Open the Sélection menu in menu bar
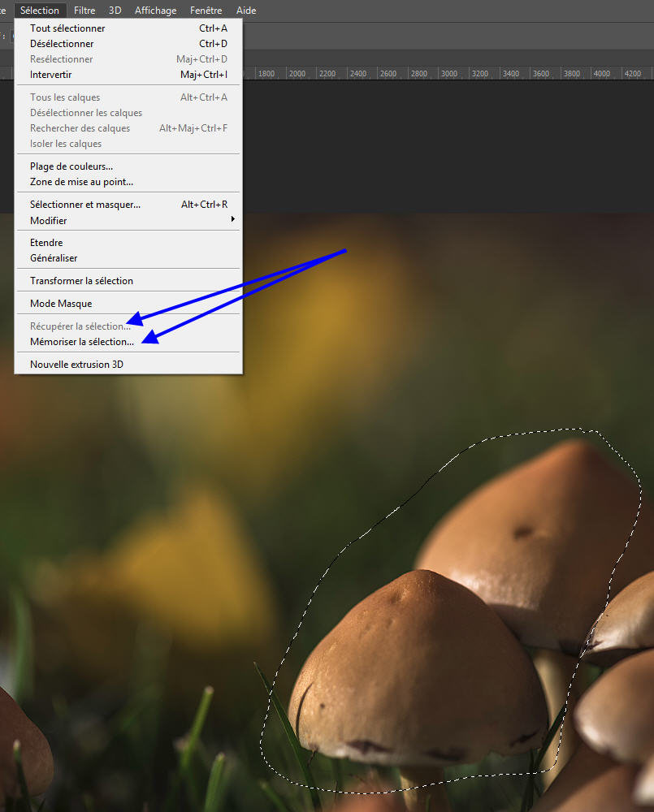 click(x=40, y=11)
